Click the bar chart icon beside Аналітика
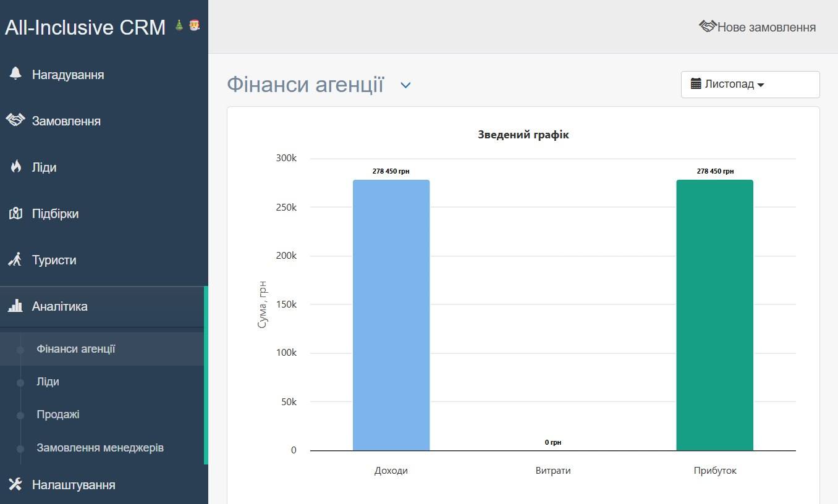 point(15,306)
